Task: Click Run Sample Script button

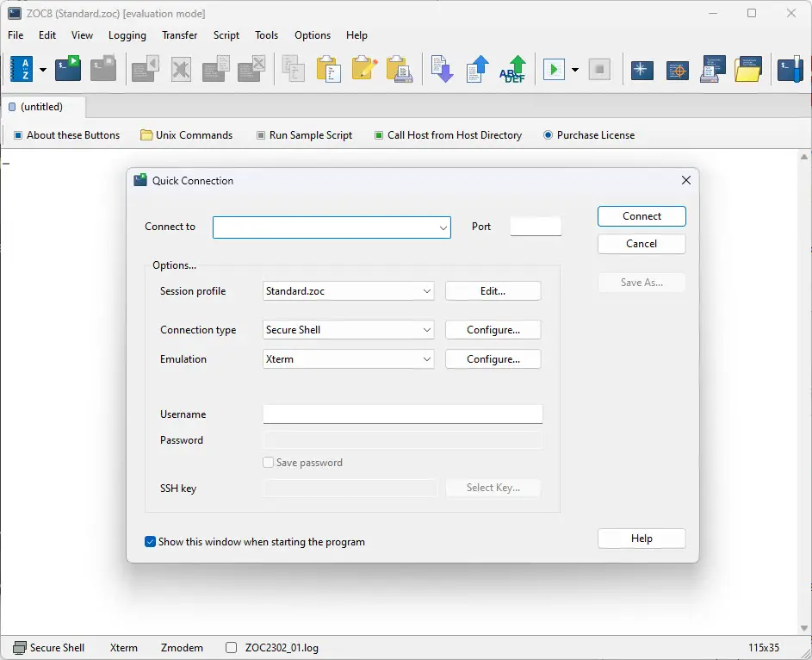Action: 305,135
